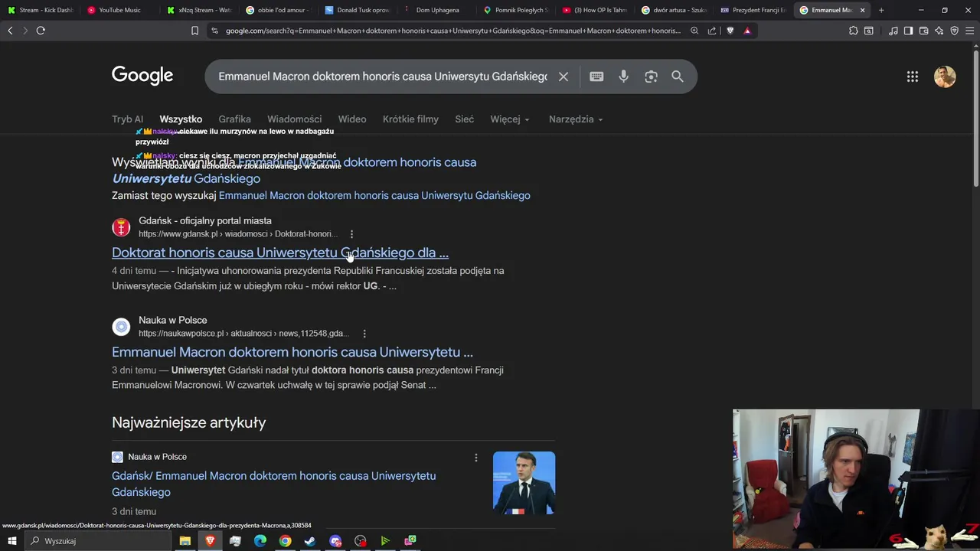
Task: Open more options for top article card
Action: (476, 458)
